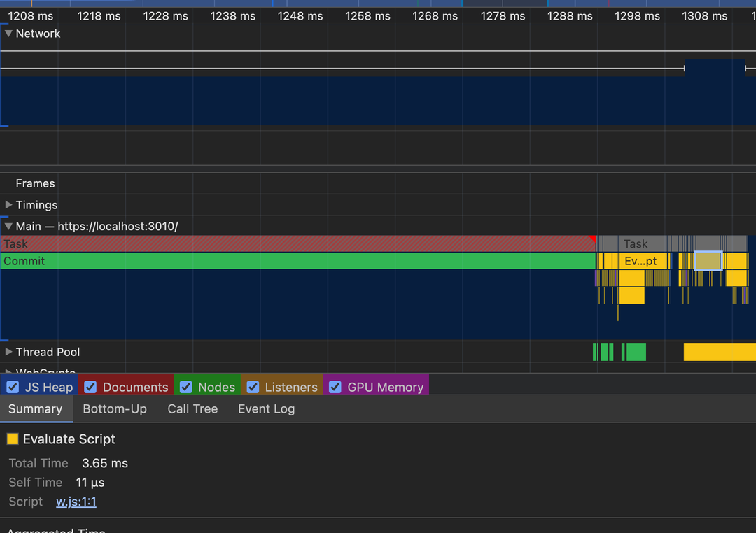The height and width of the screenshot is (533, 756).
Task: Click the 1208 ms ruler label
Action: click(31, 16)
